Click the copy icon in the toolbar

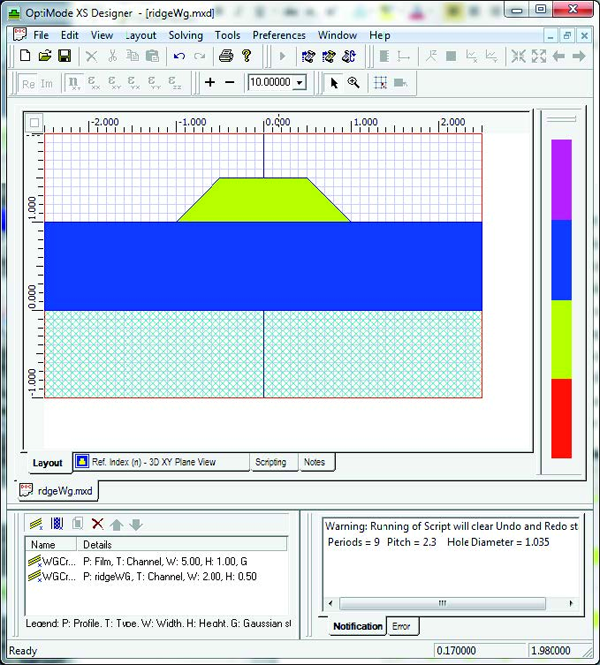point(132,56)
